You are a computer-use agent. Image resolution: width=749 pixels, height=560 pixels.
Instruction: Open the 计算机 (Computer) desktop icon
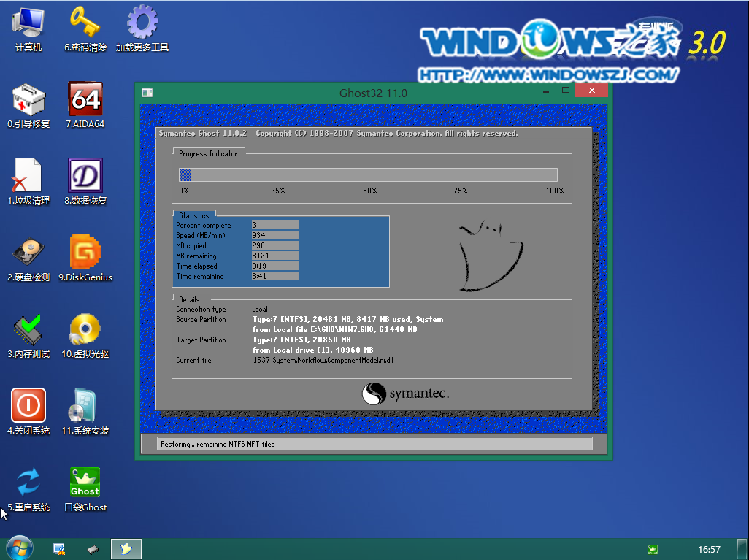pyautogui.click(x=28, y=29)
